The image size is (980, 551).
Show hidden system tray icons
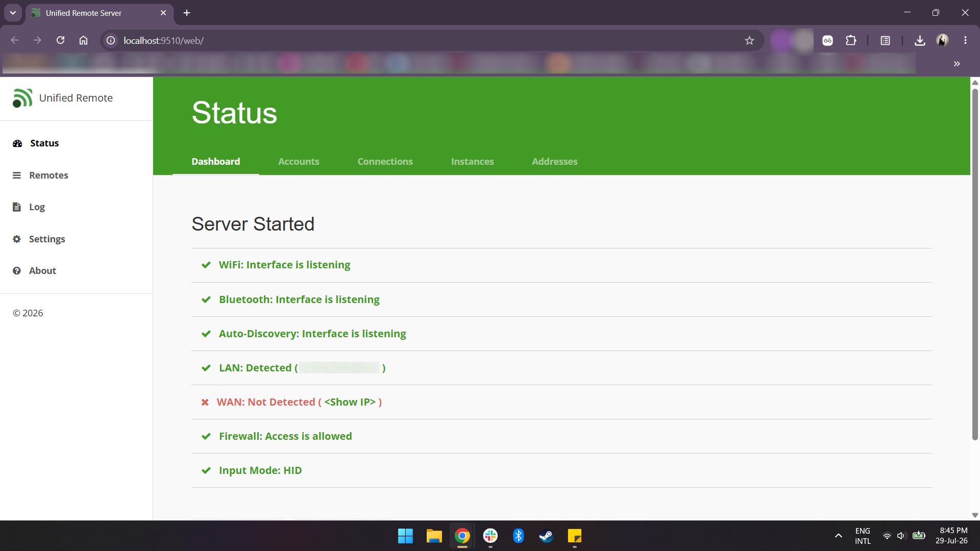[838, 536]
